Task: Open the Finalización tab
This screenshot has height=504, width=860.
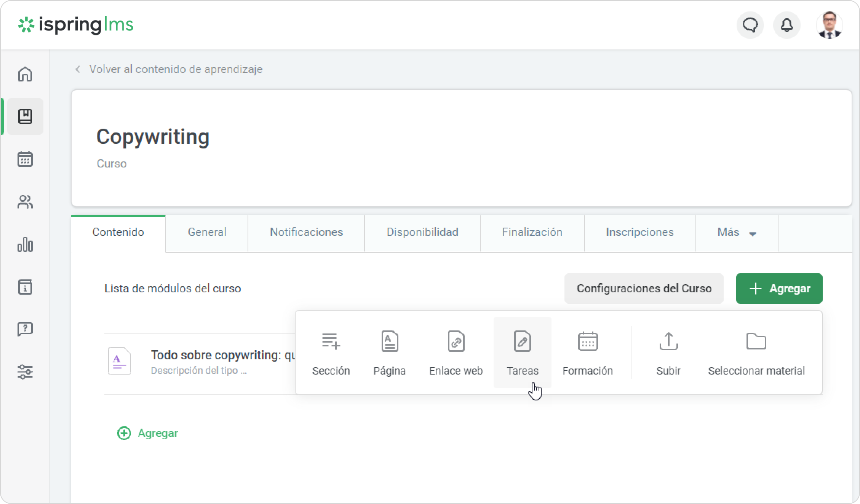Action: click(x=532, y=233)
